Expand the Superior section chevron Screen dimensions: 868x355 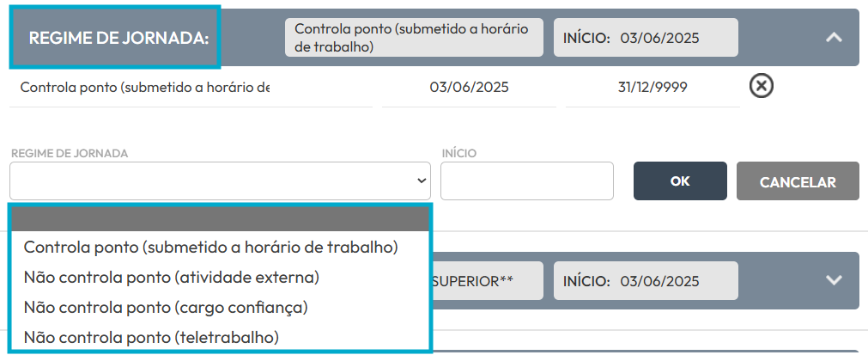pos(834,280)
